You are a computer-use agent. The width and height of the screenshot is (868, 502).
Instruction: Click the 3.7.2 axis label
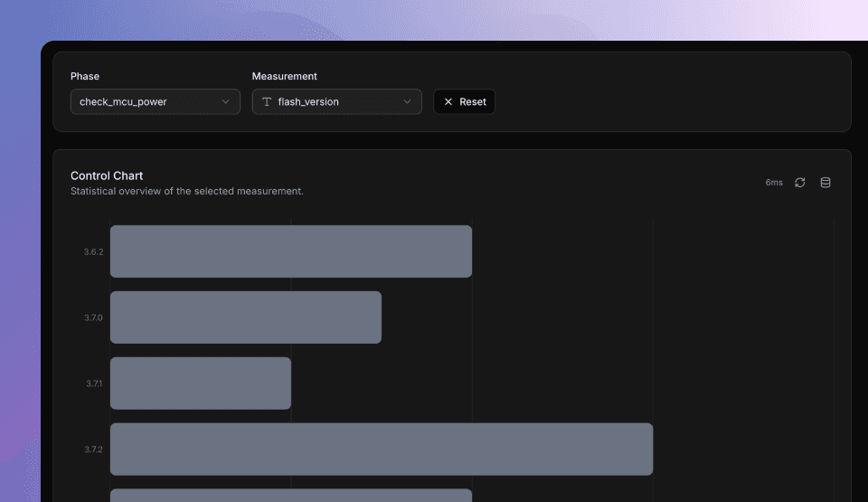pos(94,450)
